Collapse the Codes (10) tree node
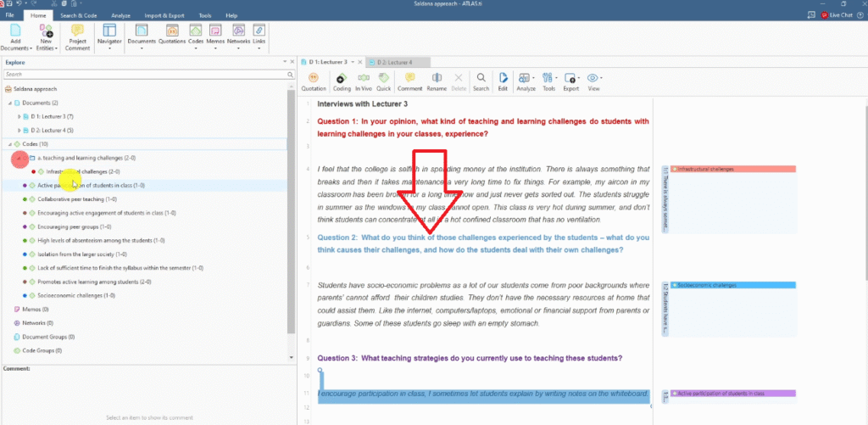This screenshot has height=425, width=868. click(8, 144)
